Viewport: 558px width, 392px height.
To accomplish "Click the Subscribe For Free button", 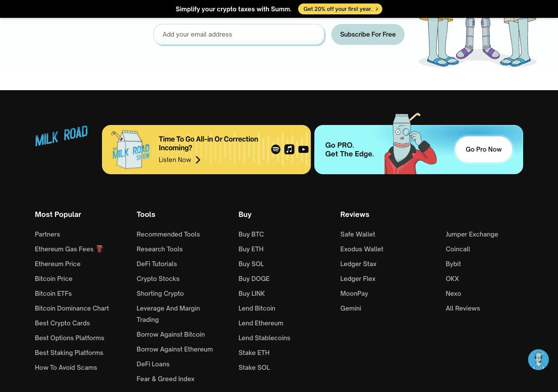I will pyautogui.click(x=368, y=34).
